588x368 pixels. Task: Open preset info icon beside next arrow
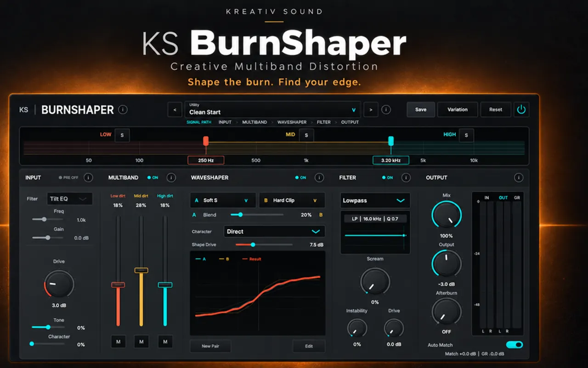pos(386,109)
